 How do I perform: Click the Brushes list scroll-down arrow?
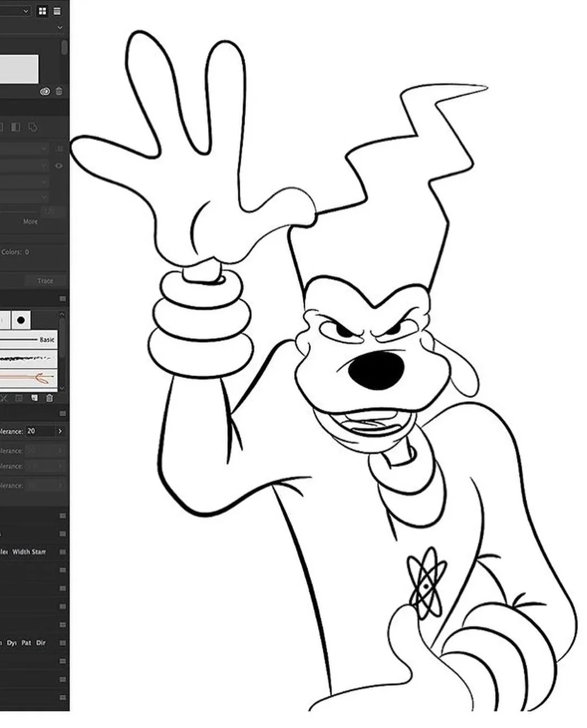click(x=62, y=388)
